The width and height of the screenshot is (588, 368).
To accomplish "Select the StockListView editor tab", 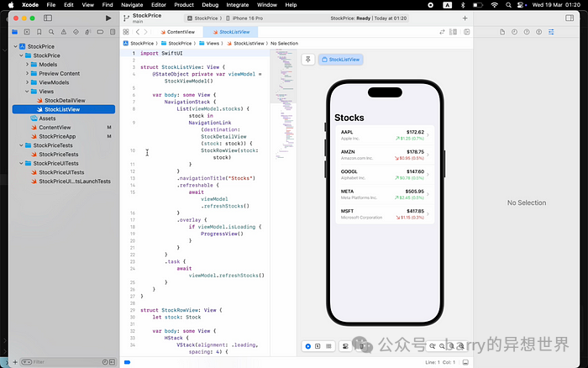I will (x=231, y=32).
